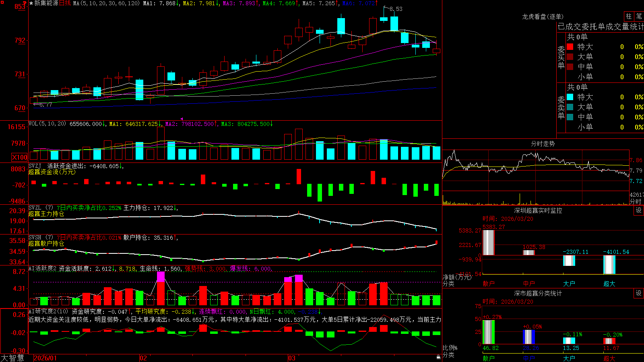Image resolution: width=644 pixels, height=362 pixels.
Task: Click the 深市超赢分类统计 panel title
Action: pos(538,293)
